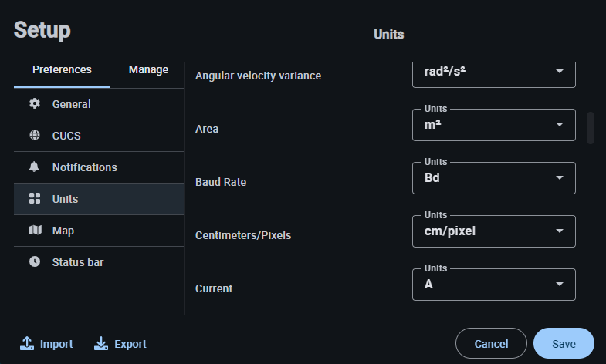Open the Area units dropdown

coord(495,125)
